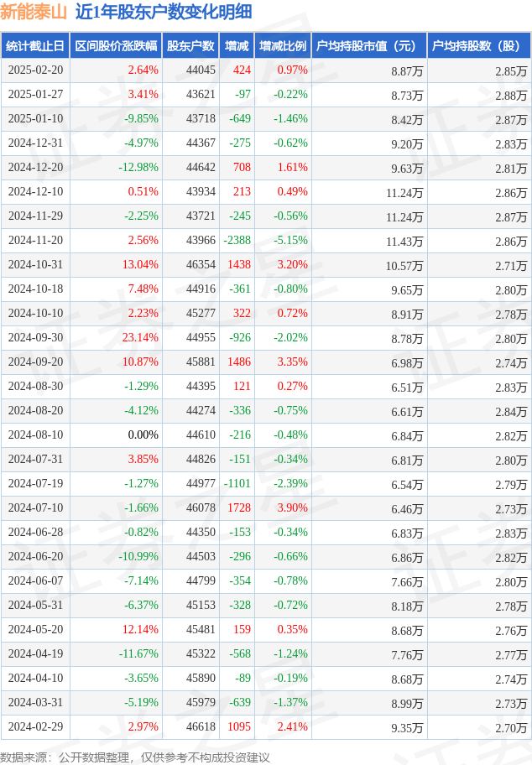Image resolution: width=532 pixels, height=765 pixels.
Task: Click the 股东户数 column header
Action: [190, 46]
